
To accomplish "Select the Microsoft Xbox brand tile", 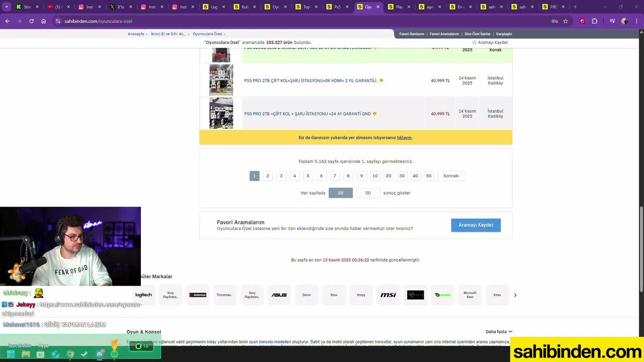I will [x=470, y=295].
